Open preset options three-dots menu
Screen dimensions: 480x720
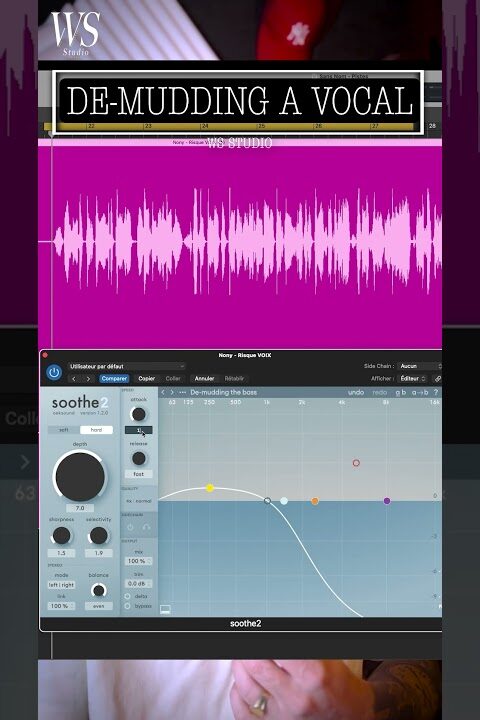pyautogui.click(x=182, y=392)
